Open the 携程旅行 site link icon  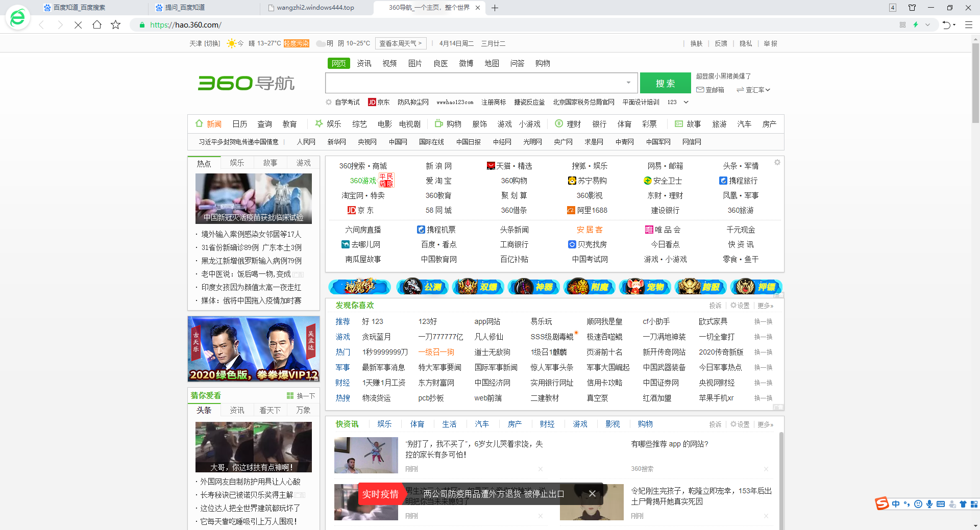pos(723,181)
